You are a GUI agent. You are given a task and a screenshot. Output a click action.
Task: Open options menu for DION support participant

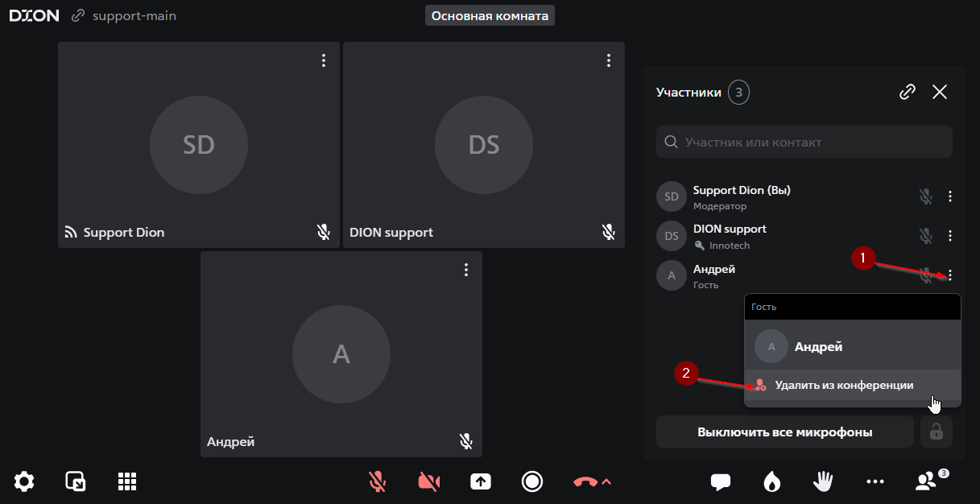point(950,236)
